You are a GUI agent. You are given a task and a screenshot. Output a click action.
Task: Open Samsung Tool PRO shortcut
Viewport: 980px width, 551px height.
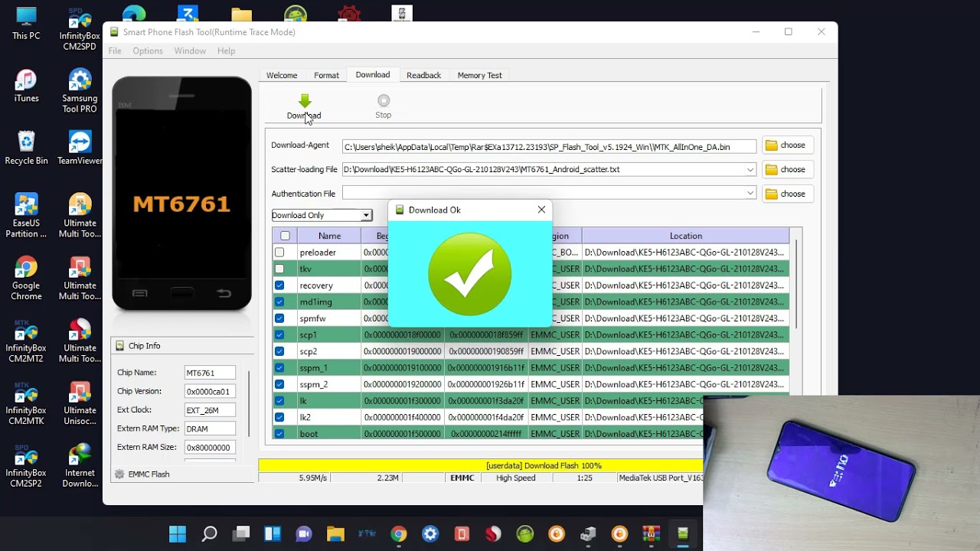click(x=80, y=91)
